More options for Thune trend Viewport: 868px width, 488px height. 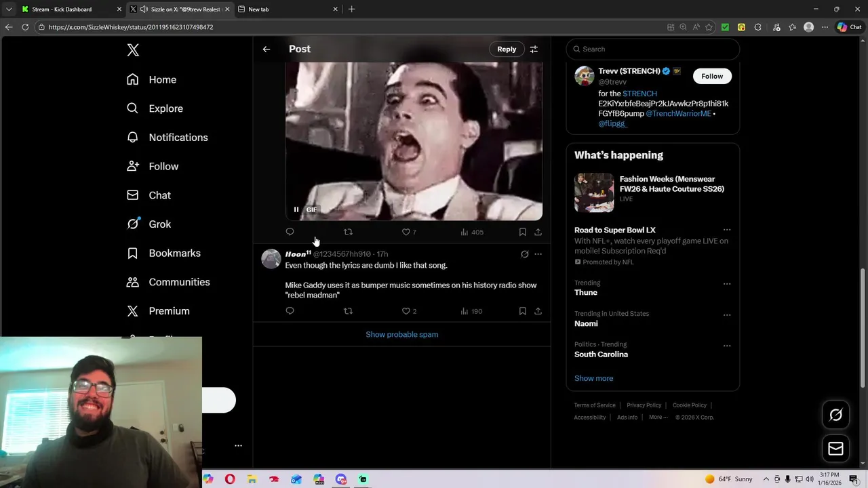pyautogui.click(x=726, y=284)
